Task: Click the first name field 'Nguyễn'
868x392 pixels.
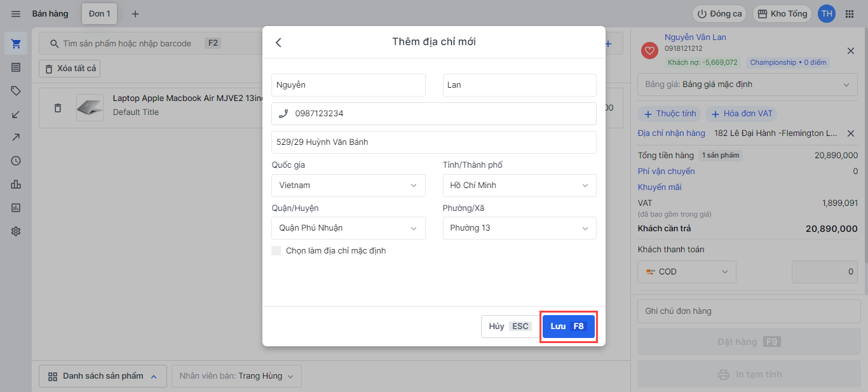Action: tap(348, 85)
